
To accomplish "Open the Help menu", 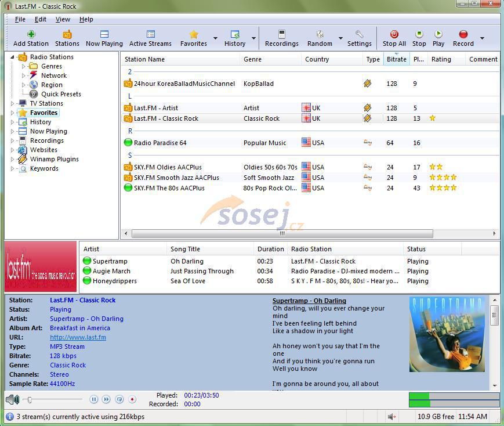I will 86,19.
